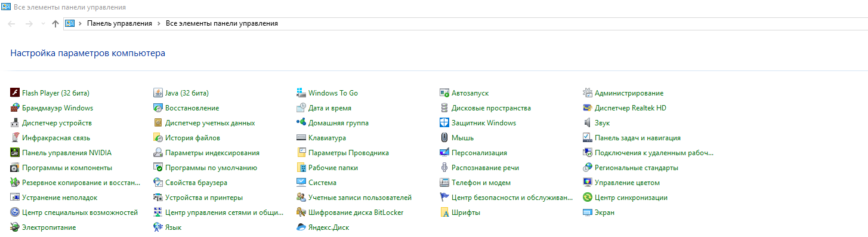Click the Дисковые пространства icon
868x237 pixels.
point(444,107)
